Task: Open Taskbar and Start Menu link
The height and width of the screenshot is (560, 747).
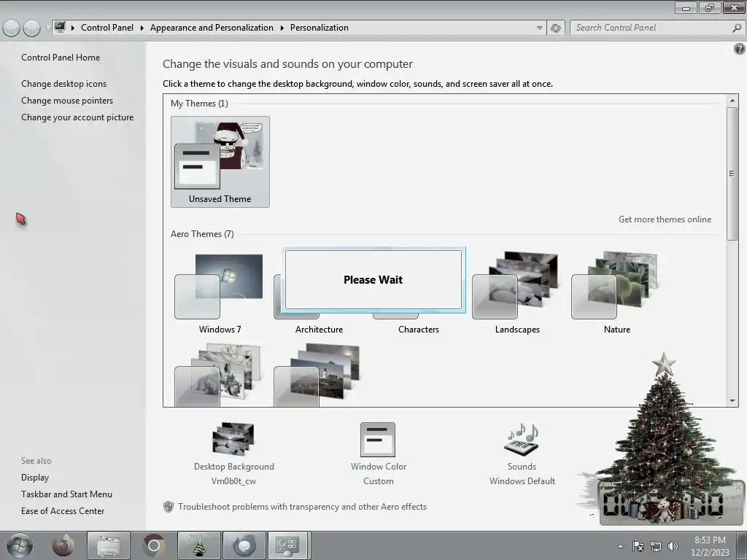Action: click(66, 494)
